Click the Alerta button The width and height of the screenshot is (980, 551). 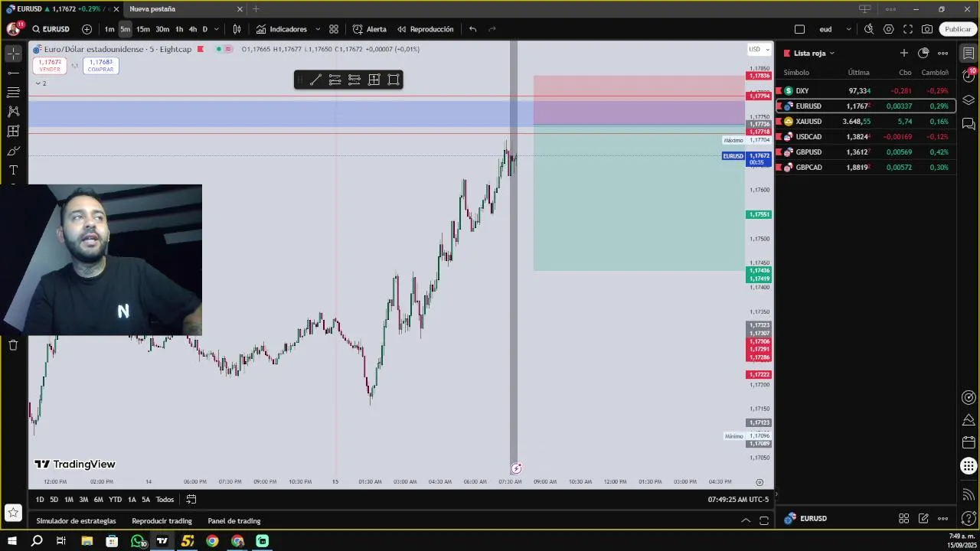pos(370,29)
